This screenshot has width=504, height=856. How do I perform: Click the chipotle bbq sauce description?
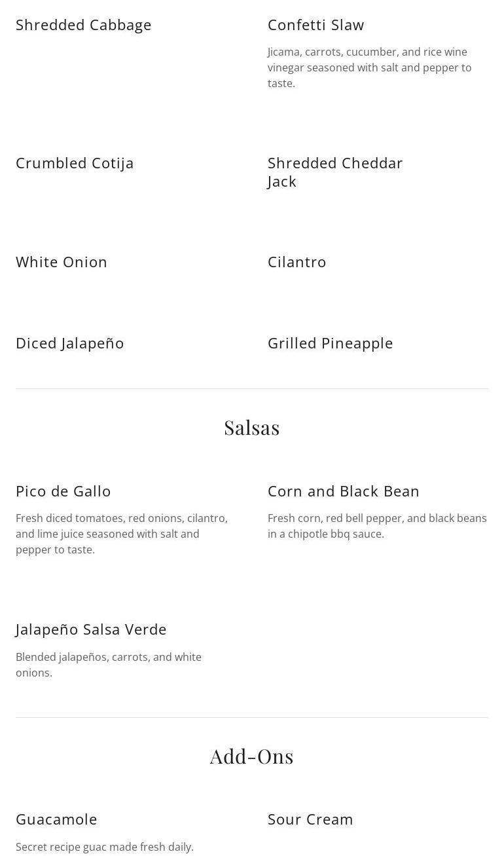[376, 526]
